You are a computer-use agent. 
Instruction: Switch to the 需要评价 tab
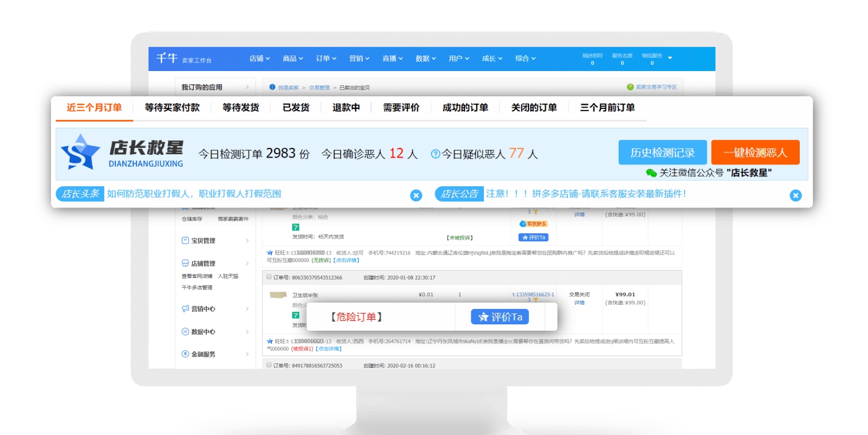click(x=401, y=108)
